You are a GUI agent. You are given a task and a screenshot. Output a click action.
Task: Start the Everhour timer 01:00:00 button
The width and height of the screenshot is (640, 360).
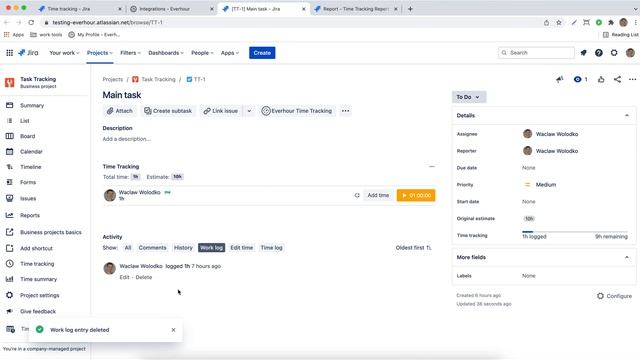(x=416, y=196)
